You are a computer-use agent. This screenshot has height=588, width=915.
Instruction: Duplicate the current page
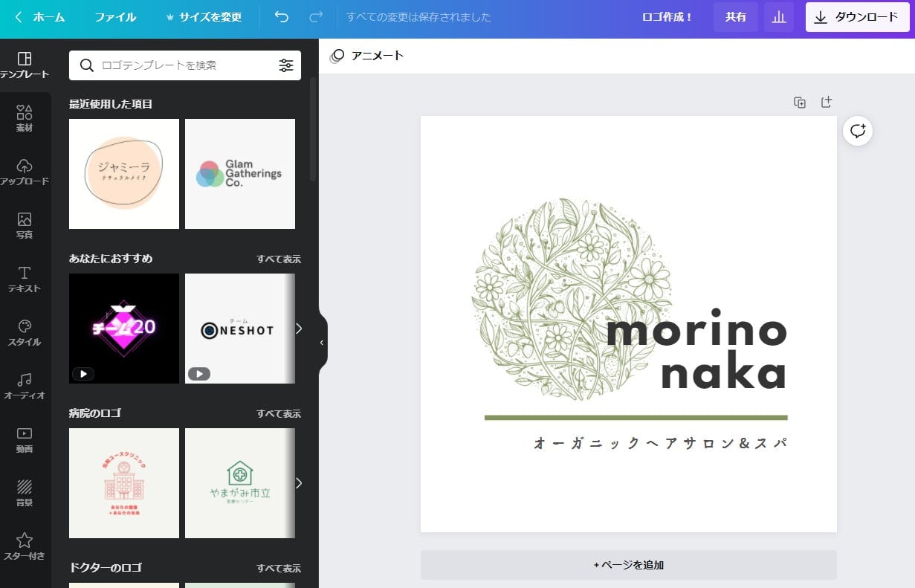point(800,102)
